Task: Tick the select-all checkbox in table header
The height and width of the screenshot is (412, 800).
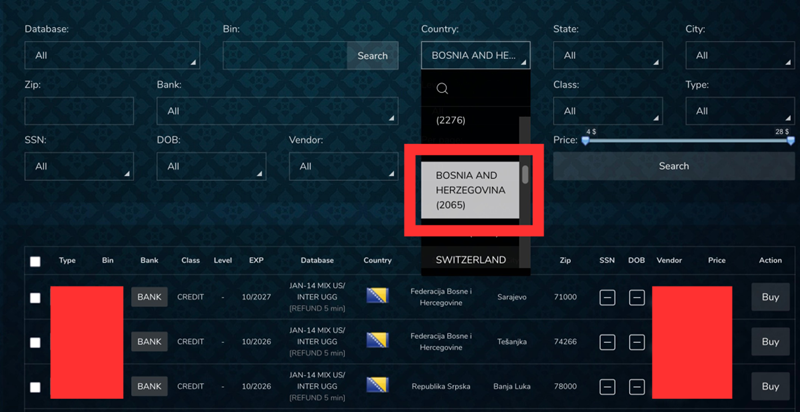Action: pos(35,262)
